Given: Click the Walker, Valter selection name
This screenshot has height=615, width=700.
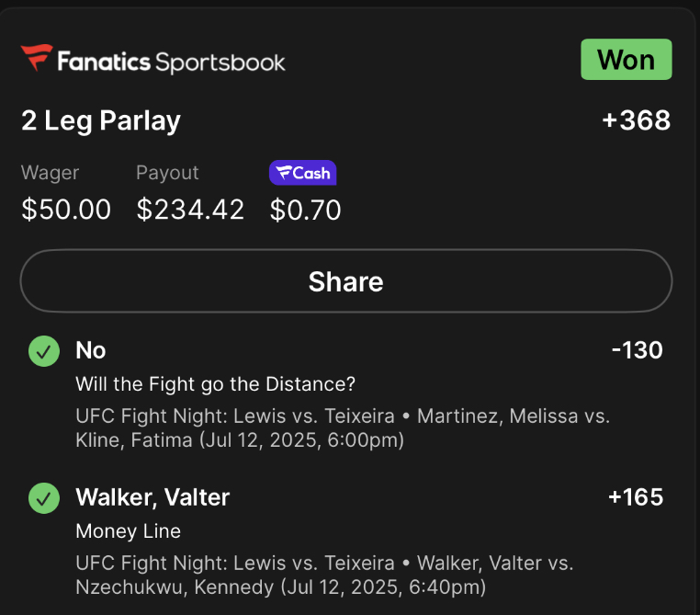Looking at the screenshot, I should click(x=152, y=497).
